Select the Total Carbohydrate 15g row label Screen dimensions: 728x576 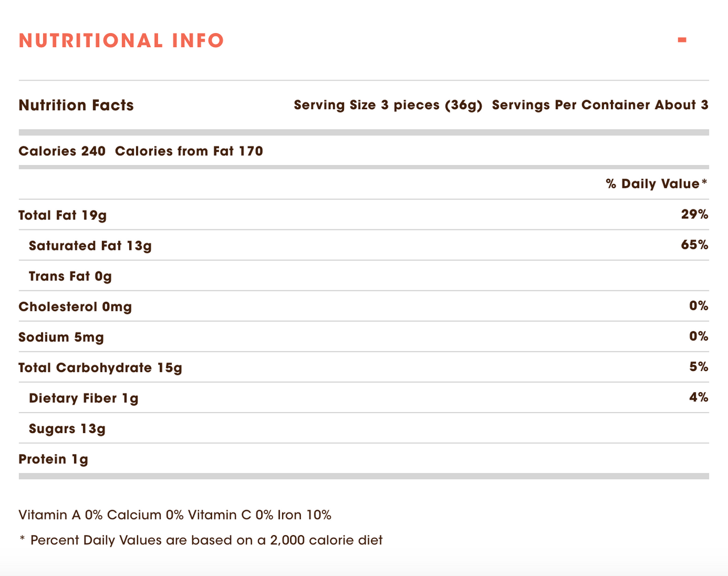coord(100,368)
